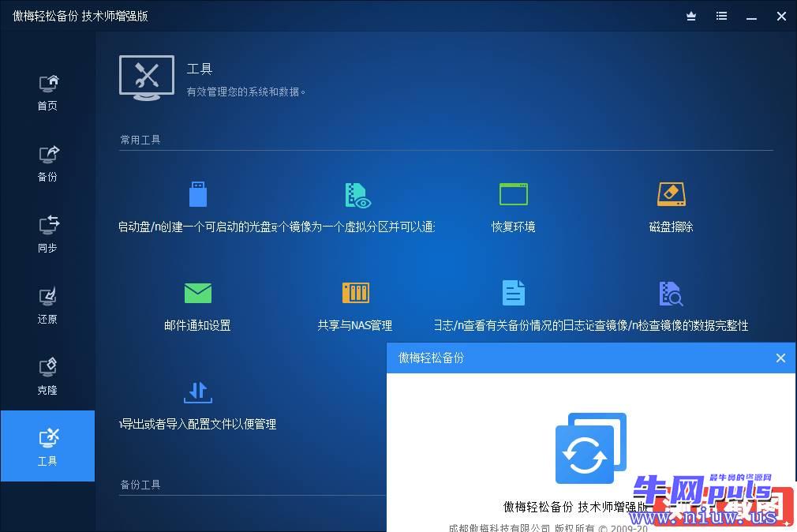
Task: Click the 有效管理您的系统和数据 subtitle text
Action: (x=245, y=92)
